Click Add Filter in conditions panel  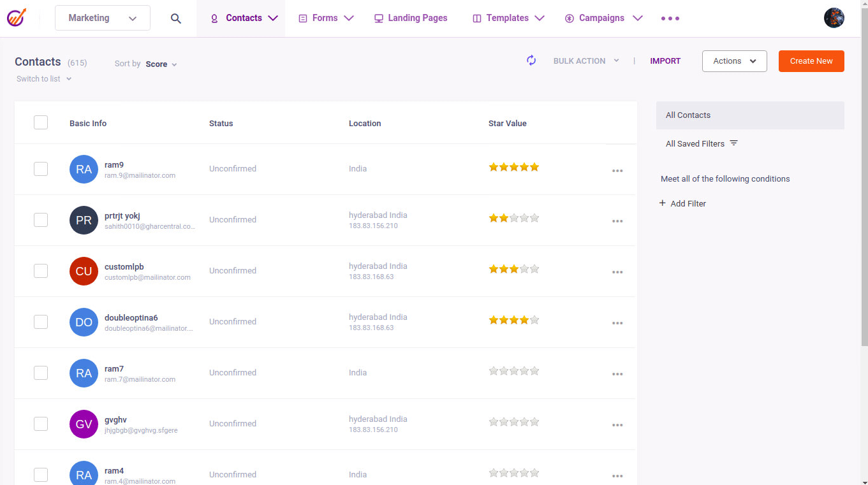point(682,203)
